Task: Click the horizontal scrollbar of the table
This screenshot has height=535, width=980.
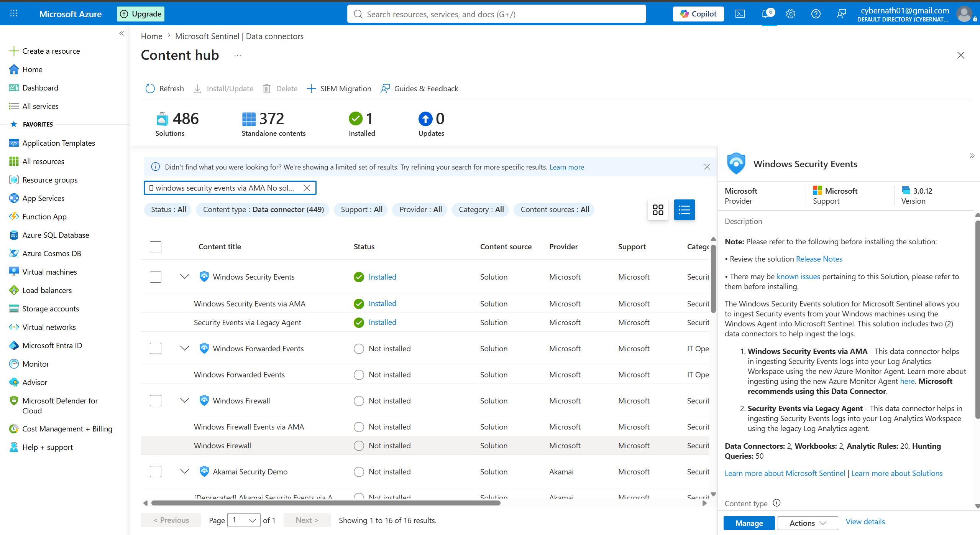Action: 326,503
